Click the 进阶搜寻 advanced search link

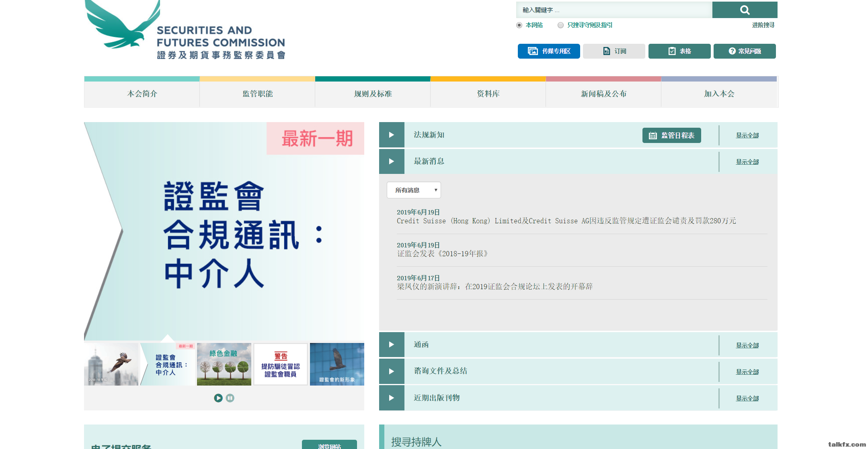point(763,25)
